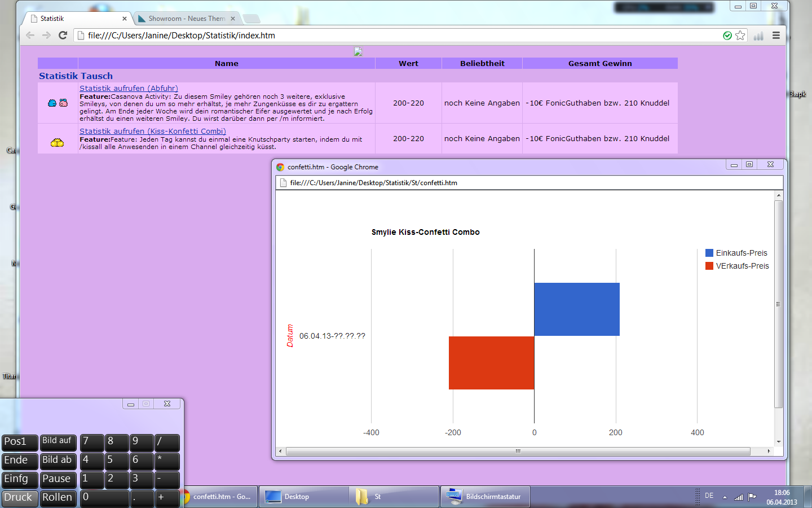The width and height of the screenshot is (812, 508).
Task: Switch to Showroom - Neues Thema tab
Action: pyautogui.click(x=186, y=19)
